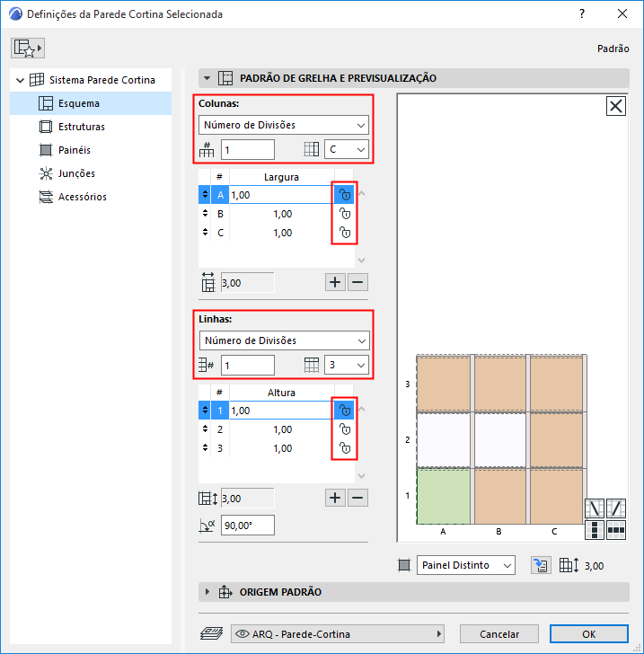Toggle lock for column C width

344,233
